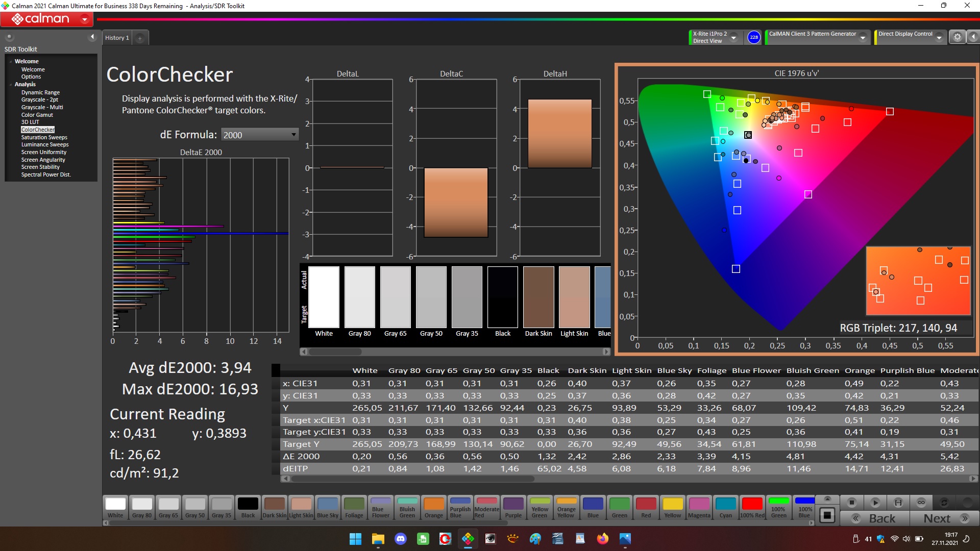Click the Dark Skin swatch in comparison strip
Viewport: 980px width, 551px height.
pos(538,297)
